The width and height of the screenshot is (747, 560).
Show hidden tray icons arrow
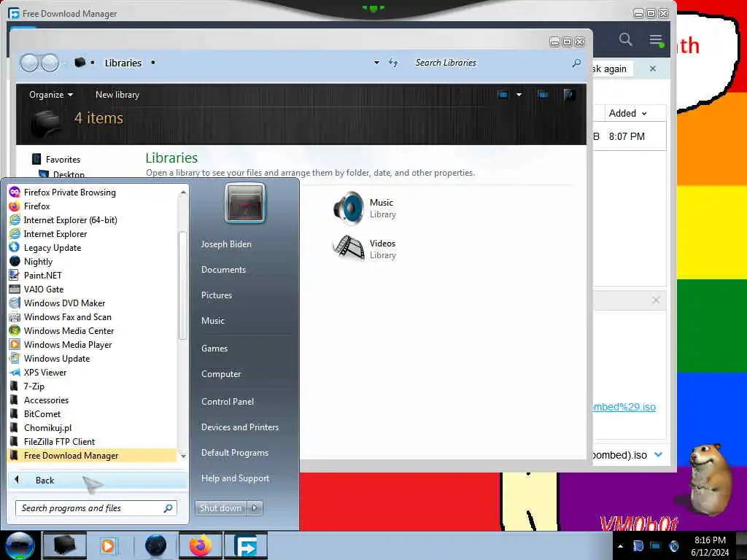620,546
